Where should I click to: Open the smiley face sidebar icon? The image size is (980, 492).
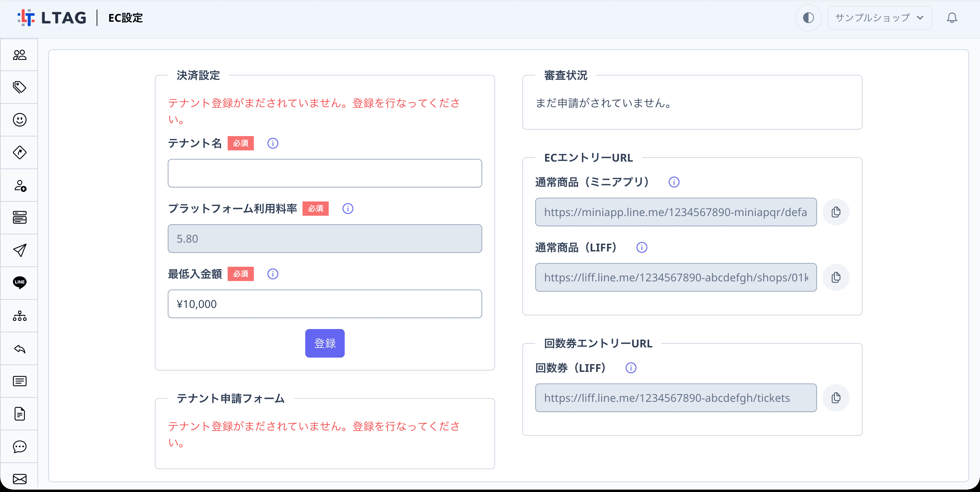coord(19,120)
